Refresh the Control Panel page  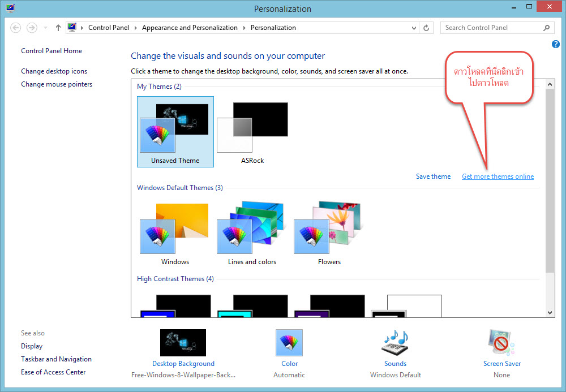[x=426, y=28]
